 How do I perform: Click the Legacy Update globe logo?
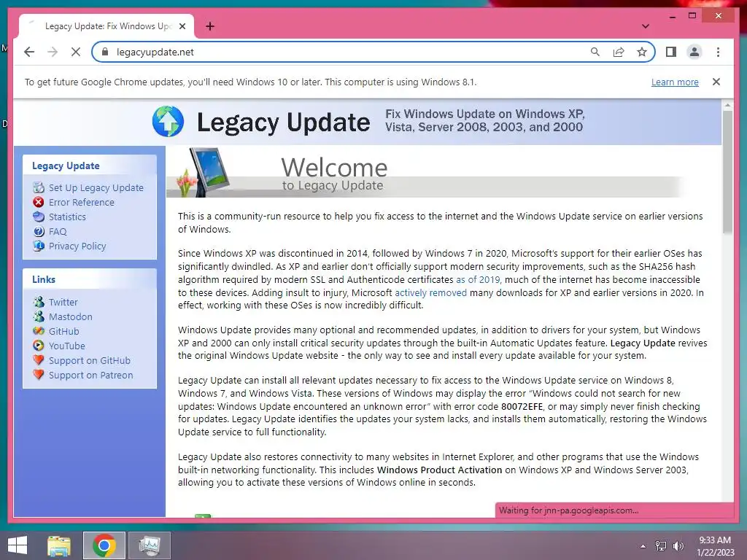click(x=168, y=122)
